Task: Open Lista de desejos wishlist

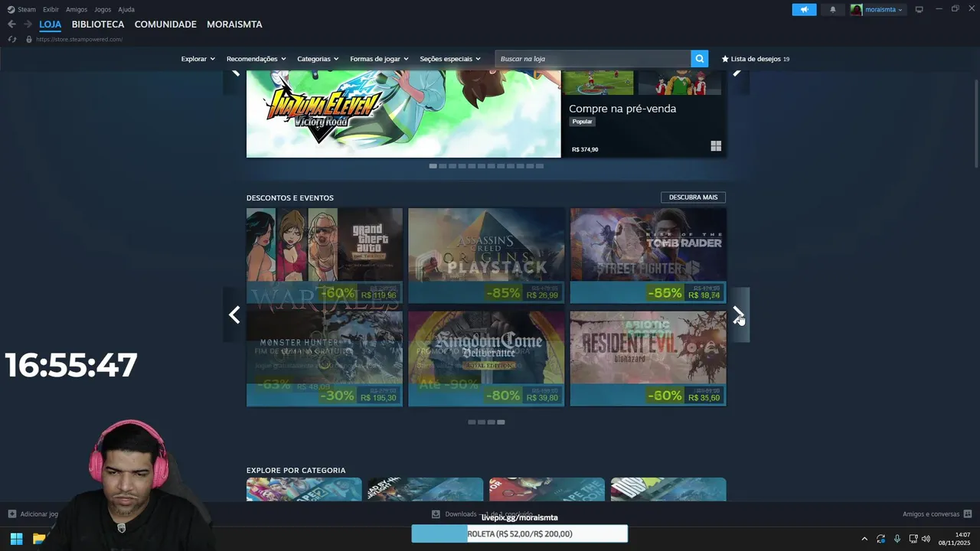Action: (756, 59)
